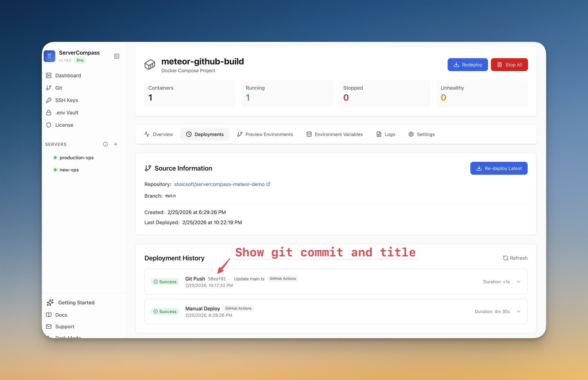Screen dimensions: 588x380
Task: Expand the Git Push deployment details
Action: point(518,281)
